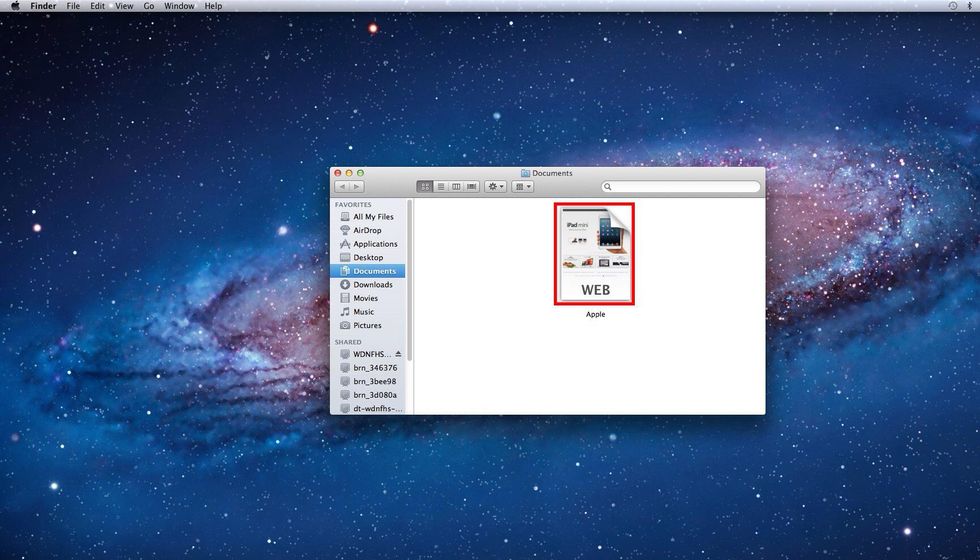Go to Movies folder in sidebar

[x=365, y=298]
